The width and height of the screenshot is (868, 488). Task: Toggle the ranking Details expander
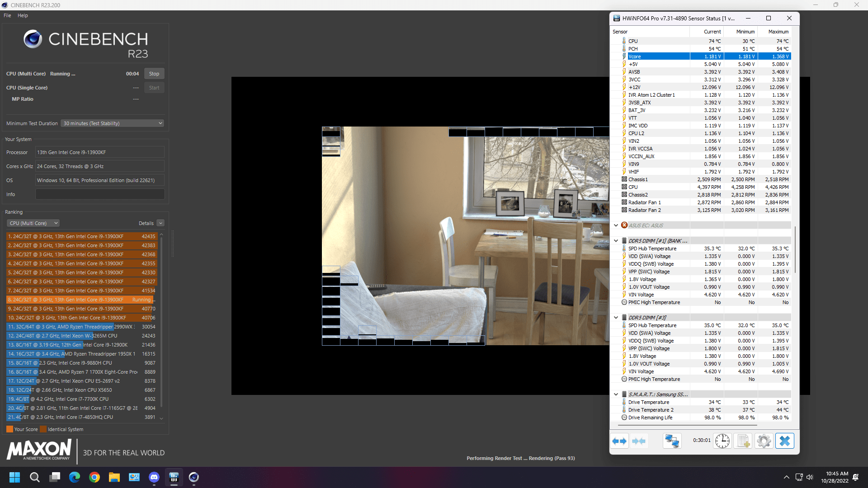[x=160, y=223]
